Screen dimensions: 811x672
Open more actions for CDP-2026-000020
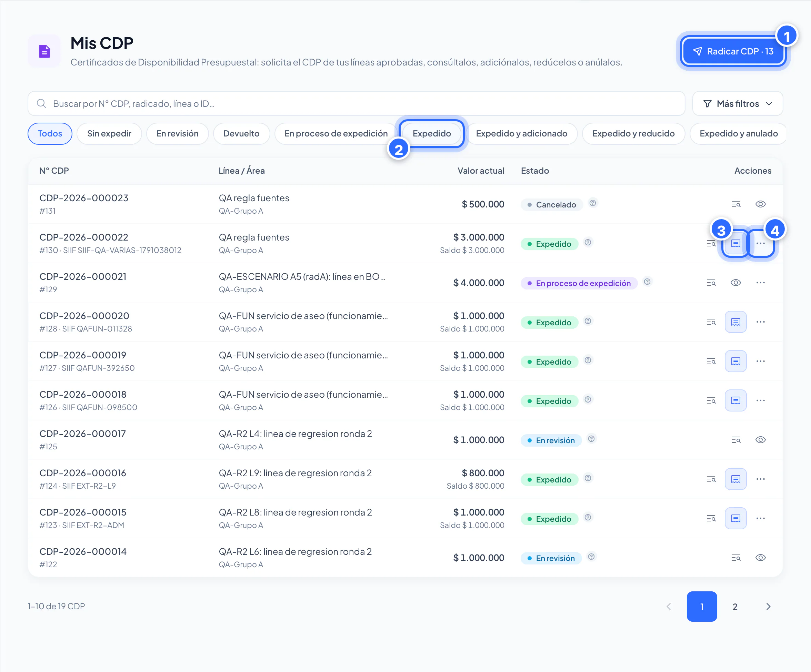760,322
